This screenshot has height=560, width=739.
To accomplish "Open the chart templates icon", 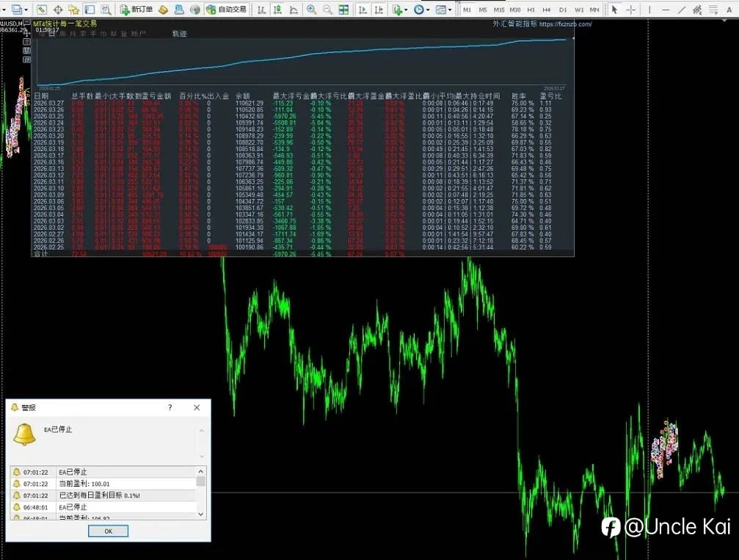I will pos(440,10).
